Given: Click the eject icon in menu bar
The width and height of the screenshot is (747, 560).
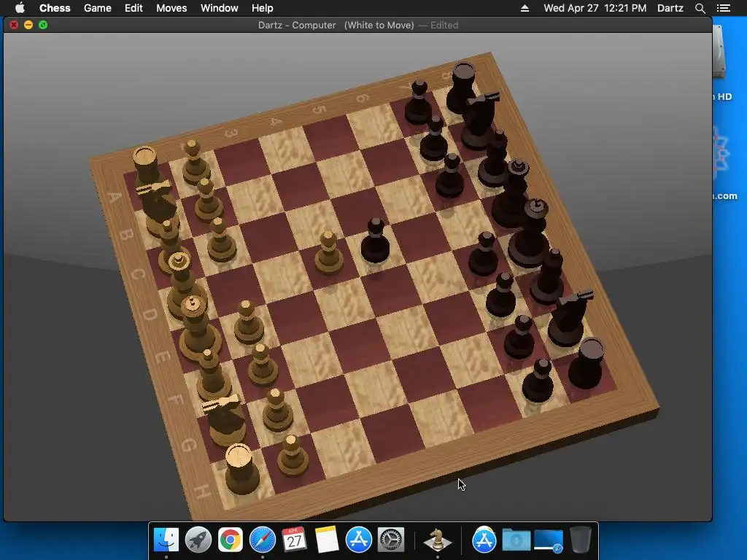Looking at the screenshot, I should [525, 8].
